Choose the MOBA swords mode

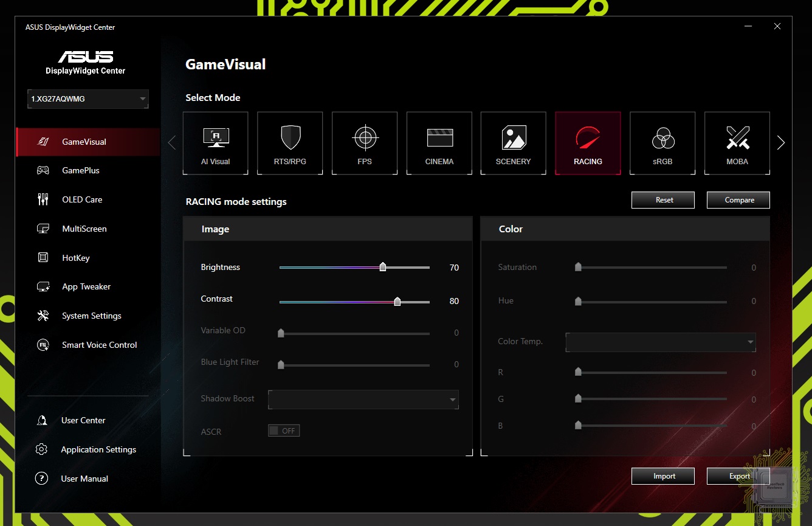[737, 143]
